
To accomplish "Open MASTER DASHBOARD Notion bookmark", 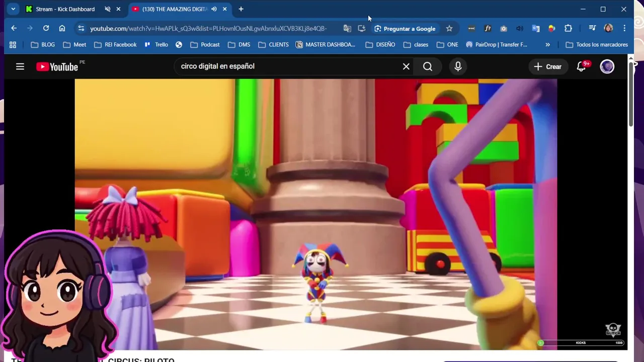I will 326,45.
